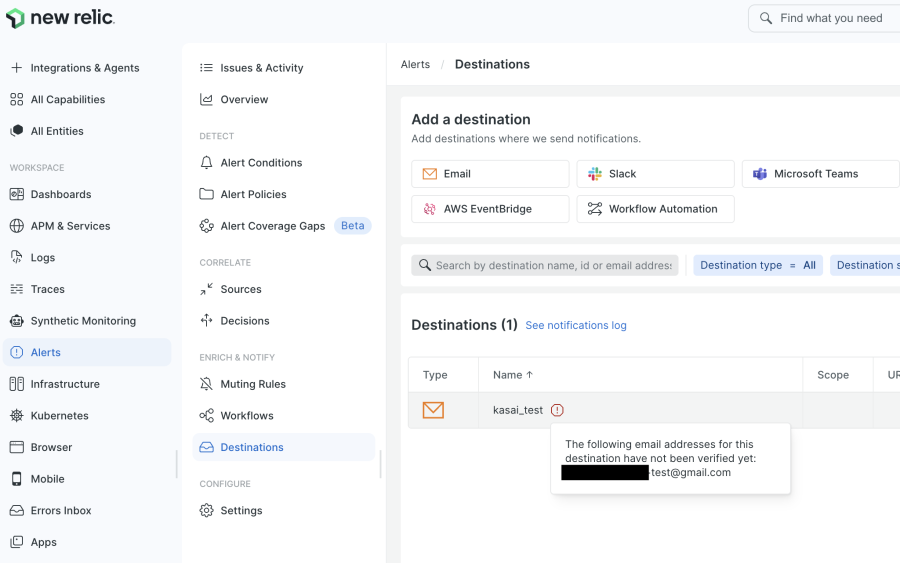Add an Email destination
The height and width of the screenshot is (563, 900).
click(490, 174)
